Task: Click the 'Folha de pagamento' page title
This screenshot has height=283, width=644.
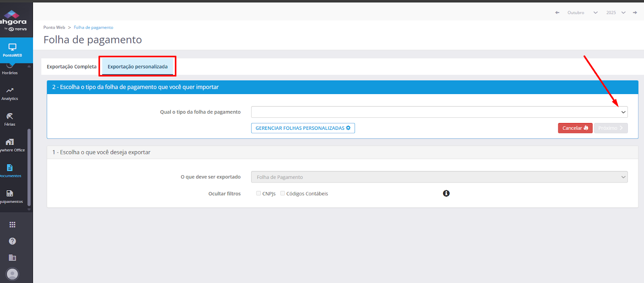Action: coord(93,40)
